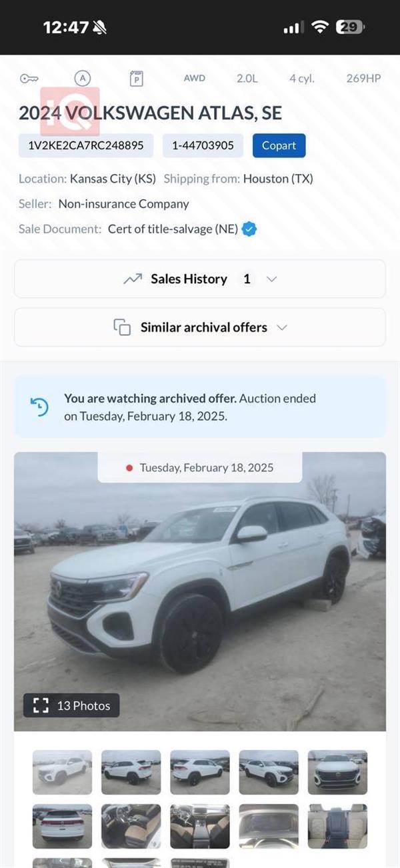The height and width of the screenshot is (868, 400).
Task: Copy the VIN 1V2KE2CA7RC248895 chip
Action: [86, 145]
